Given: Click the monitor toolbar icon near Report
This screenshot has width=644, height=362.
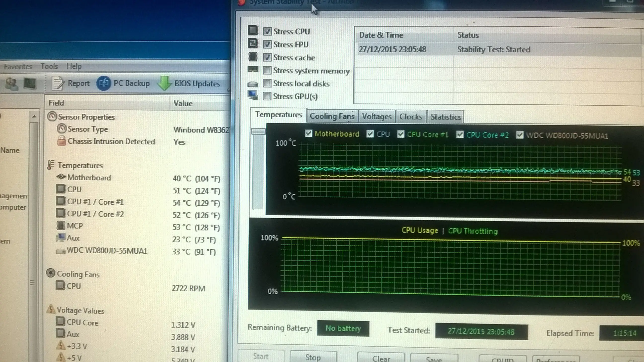Looking at the screenshot, I should point(30,84).
